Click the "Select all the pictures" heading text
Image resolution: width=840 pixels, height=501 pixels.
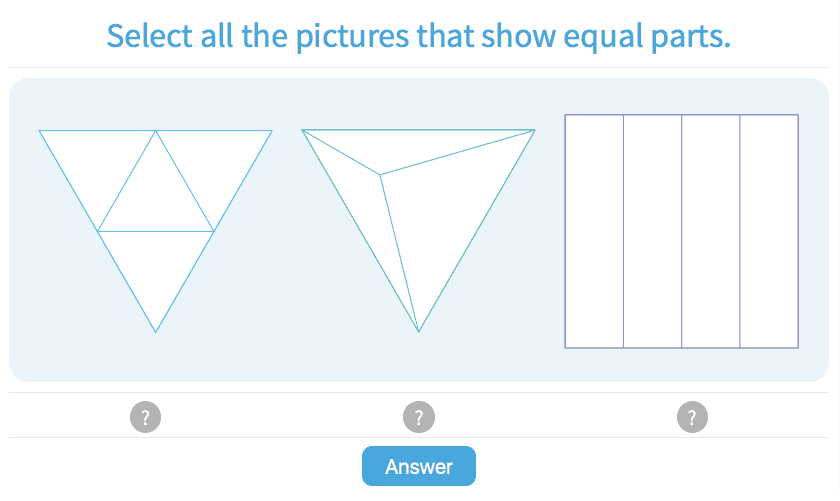click(x=418, y=36)
